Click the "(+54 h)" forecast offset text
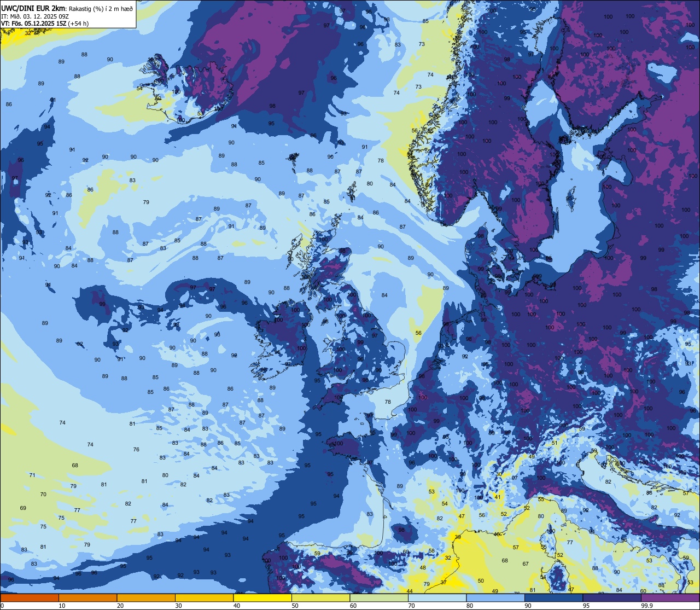 (79, 24)
